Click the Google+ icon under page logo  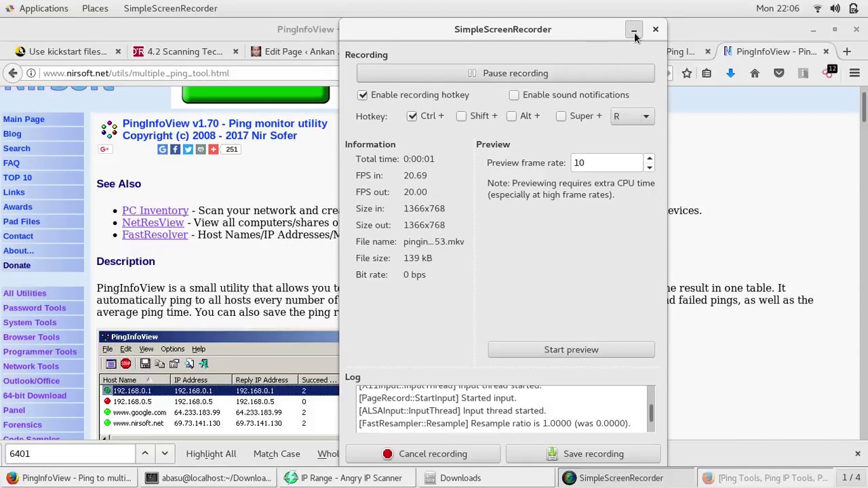pos(104,149)
